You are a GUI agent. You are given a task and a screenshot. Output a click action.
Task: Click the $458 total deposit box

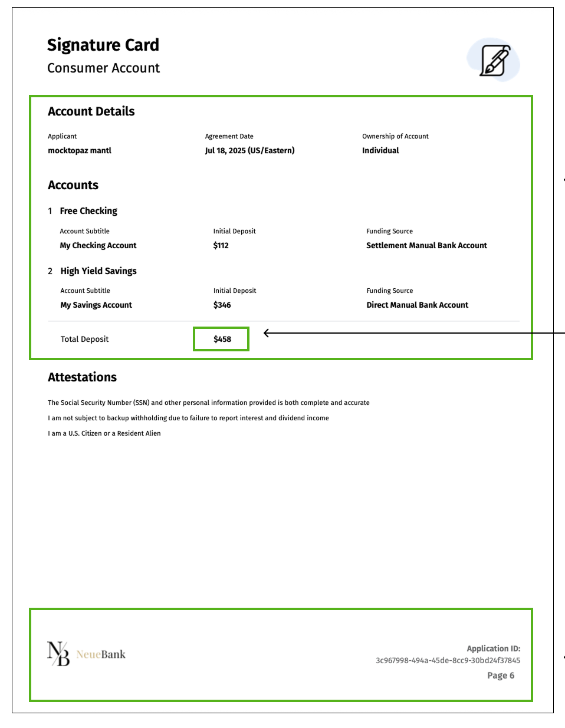222,339
